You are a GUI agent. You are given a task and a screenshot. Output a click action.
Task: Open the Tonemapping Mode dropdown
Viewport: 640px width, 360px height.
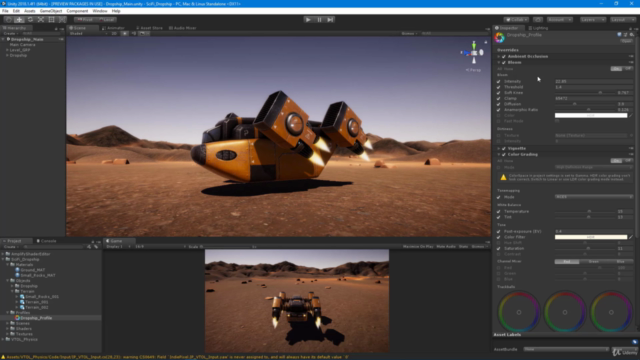[x=594, y=197]
